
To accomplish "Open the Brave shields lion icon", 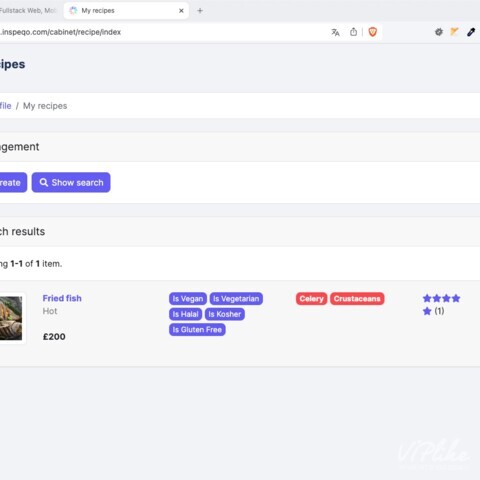I will pyautogui.click(x=373, y=32).
